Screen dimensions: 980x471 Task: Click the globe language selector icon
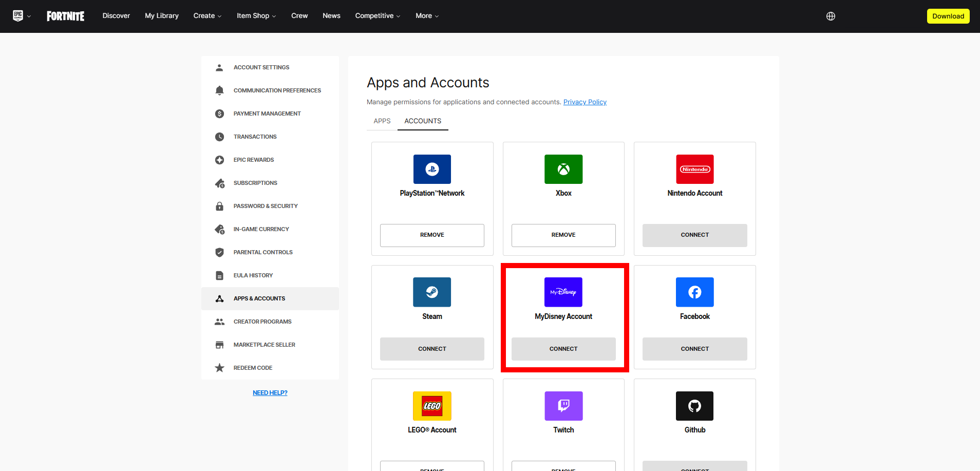tap(831, 16)
